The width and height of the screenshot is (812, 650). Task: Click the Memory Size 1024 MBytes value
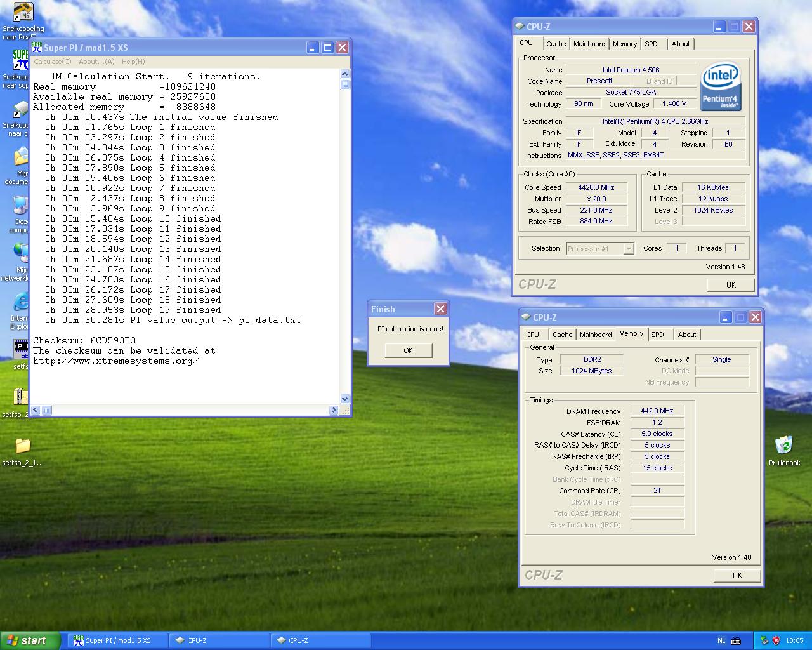(592, 371)
